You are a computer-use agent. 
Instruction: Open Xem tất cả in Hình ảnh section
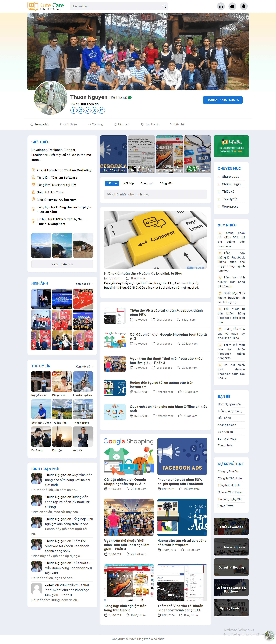point(84,284)
